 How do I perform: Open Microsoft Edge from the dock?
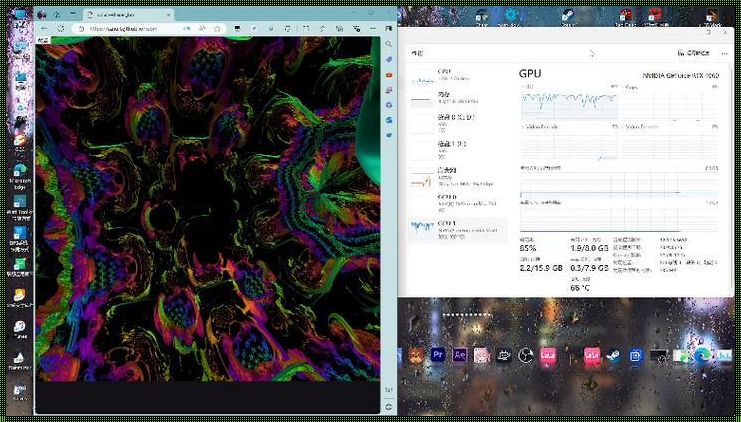coord(702,355)
